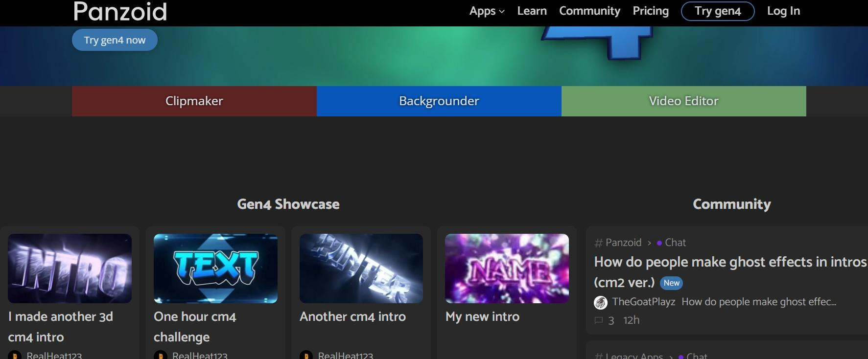Select the Backgrounder tab
This screenshot has width=868, height=359.
tap(439, 101)
